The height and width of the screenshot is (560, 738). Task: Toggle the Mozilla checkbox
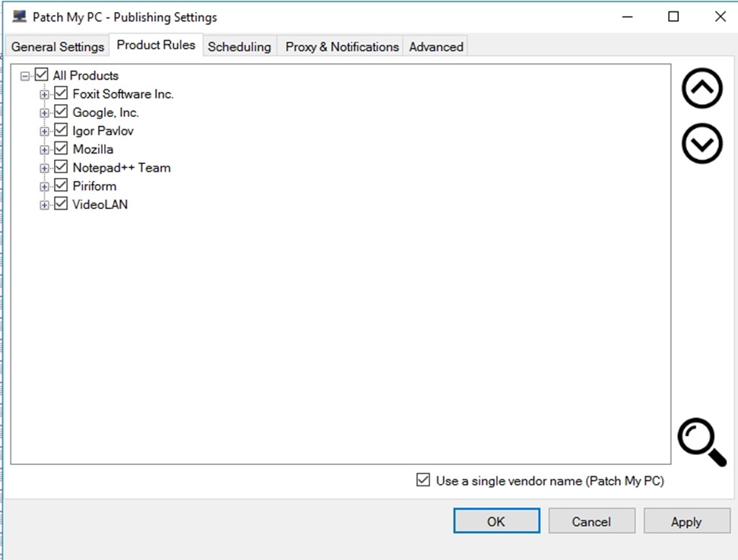click(61, 149)
